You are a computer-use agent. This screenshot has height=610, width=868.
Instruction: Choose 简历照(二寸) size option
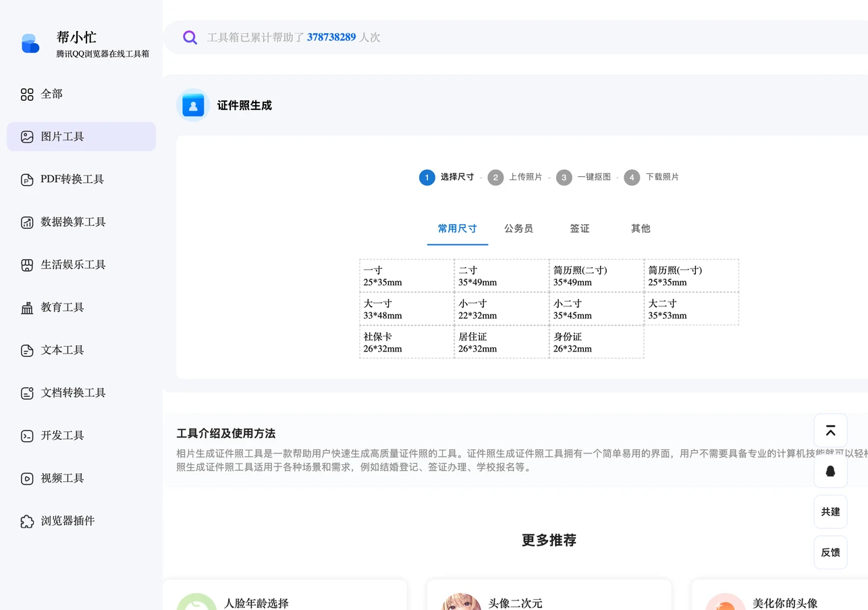point(597,275)
